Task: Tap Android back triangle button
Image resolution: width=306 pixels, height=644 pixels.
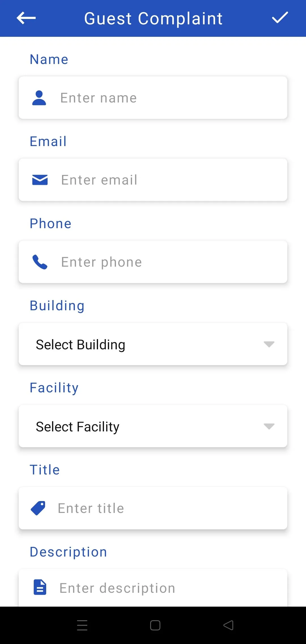Action: pos(228,625)
